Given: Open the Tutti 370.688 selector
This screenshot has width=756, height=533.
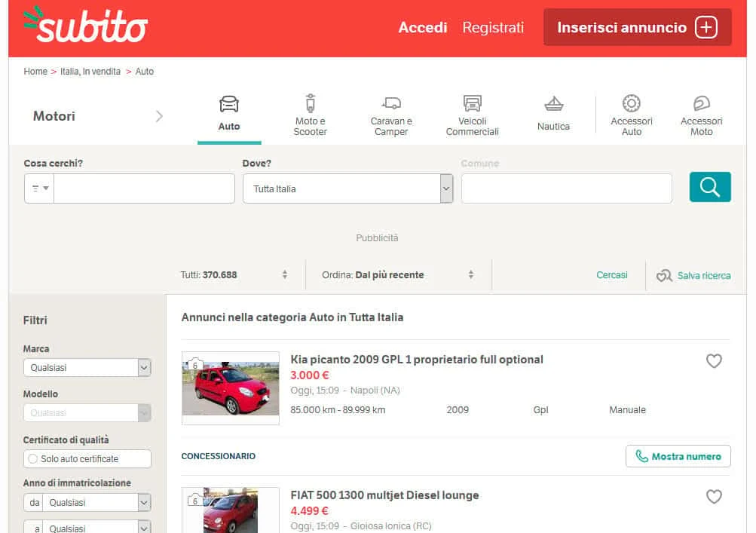Looking at the screenshot, I should pyautogui.click(x=234, y=275).
